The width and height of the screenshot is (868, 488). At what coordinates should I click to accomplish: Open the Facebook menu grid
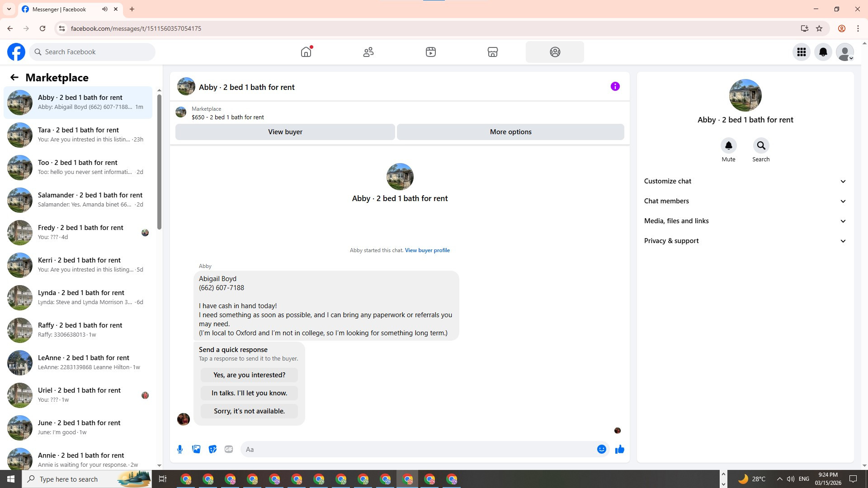click(802, 52)
